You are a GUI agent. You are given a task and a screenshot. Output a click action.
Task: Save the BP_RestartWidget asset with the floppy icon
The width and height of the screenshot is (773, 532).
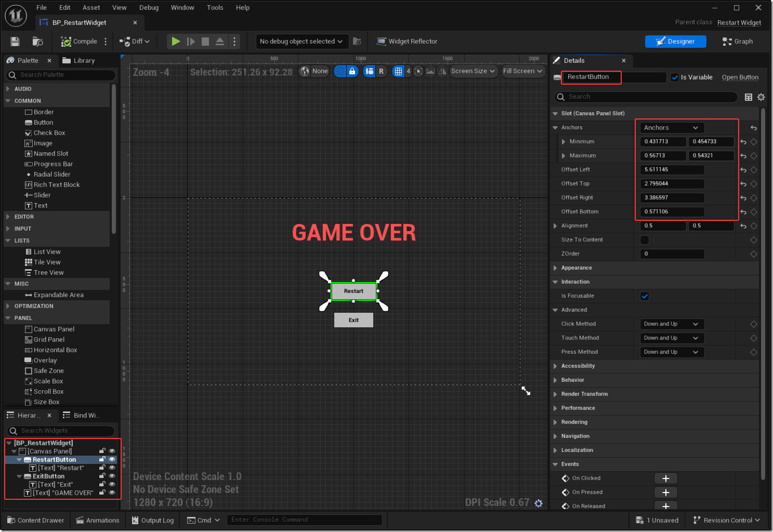pos(15,42)
